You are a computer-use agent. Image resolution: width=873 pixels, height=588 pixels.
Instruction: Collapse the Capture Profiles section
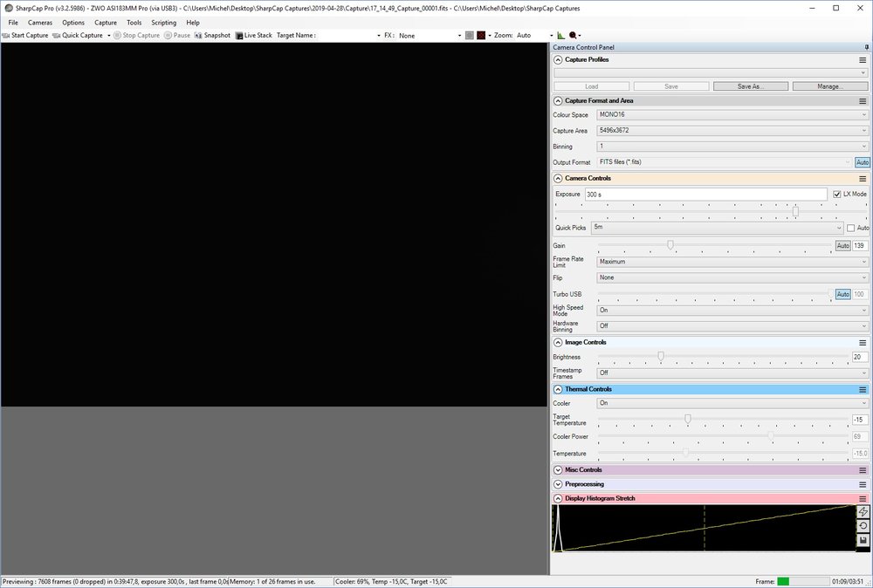click(558, 59)
